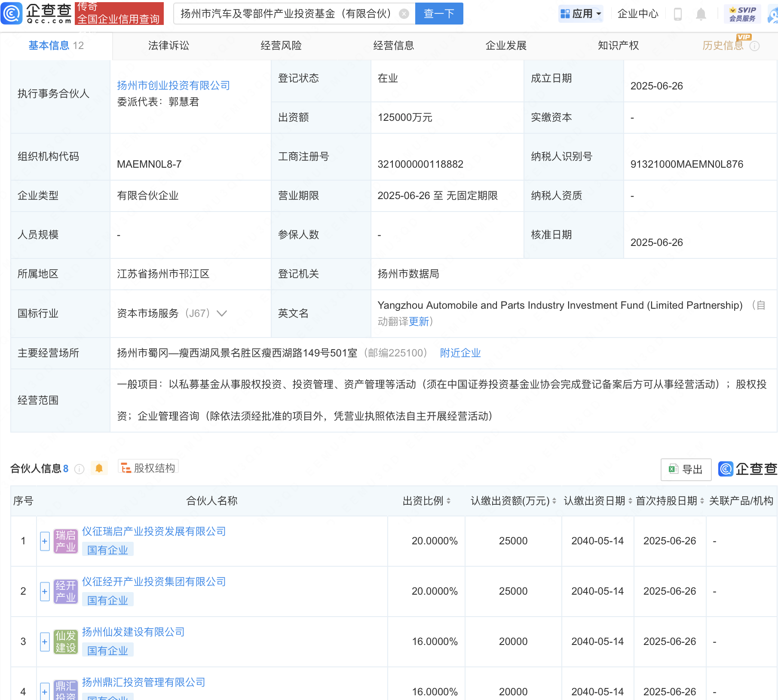The width and height of the screenshot is (778, 700).
Task: Click 国有企业 tag under 仪征经开
Action: pyautogui.click(x=107, y=600)
